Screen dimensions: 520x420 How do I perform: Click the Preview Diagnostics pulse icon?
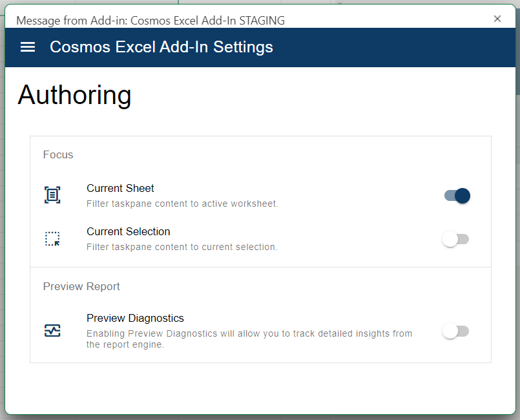(52, 331)
